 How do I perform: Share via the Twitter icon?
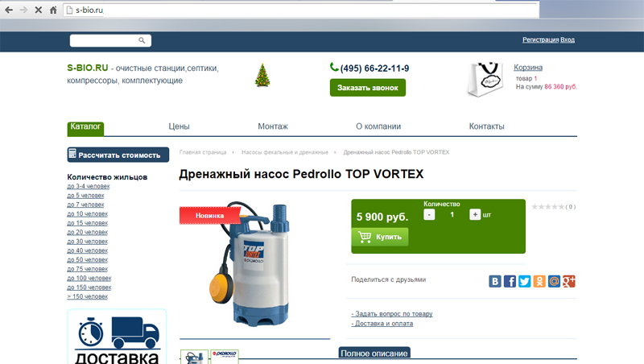tap(525, 281)
